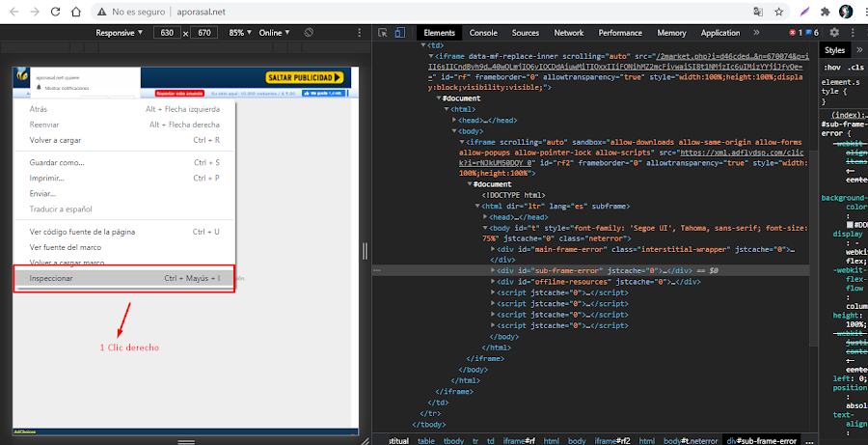Click the viewport height field 670

pos(203,33)
